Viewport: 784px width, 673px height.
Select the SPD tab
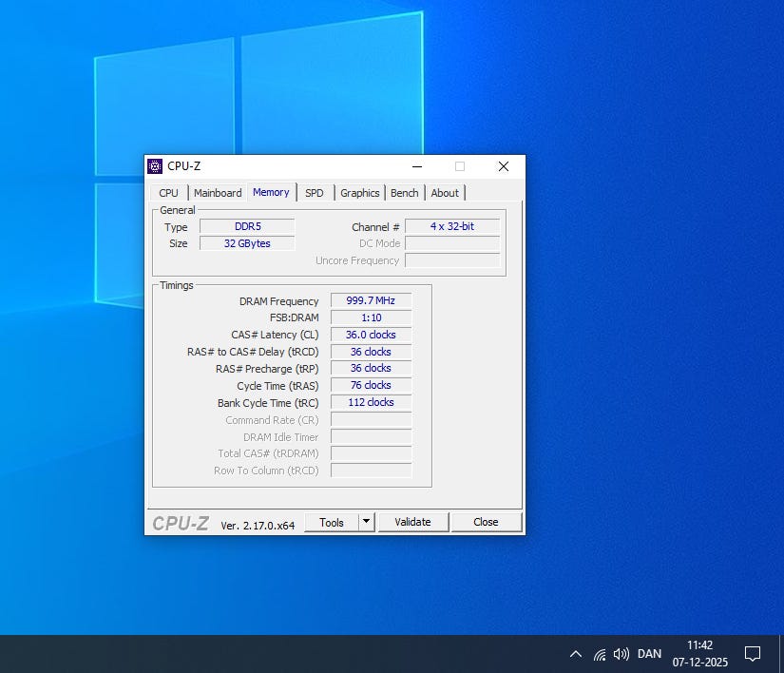tap(314, 193)
